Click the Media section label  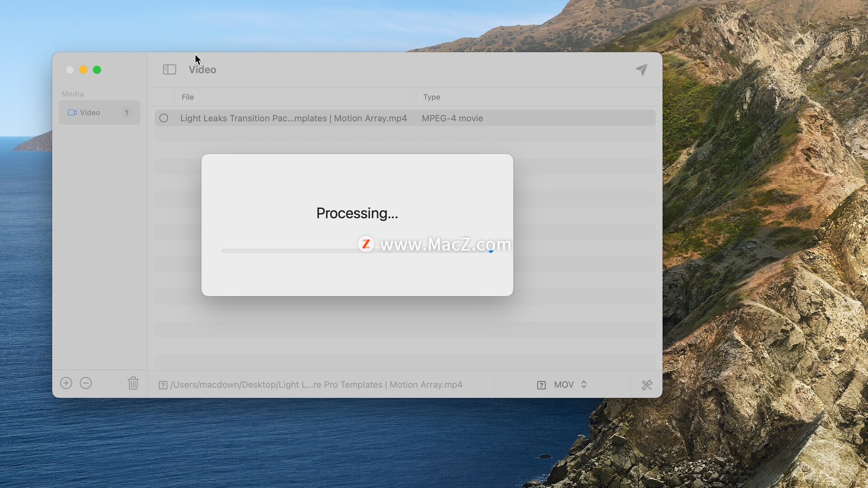coord(73,94)
